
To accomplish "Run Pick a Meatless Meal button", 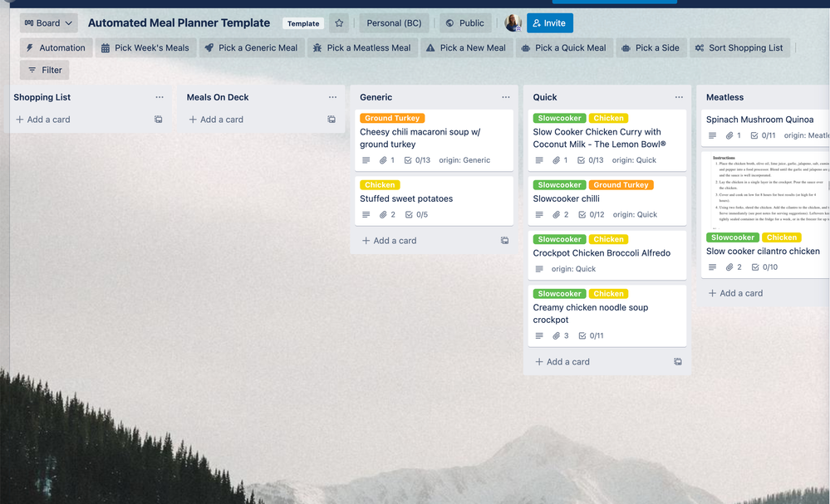I will 362,47.
